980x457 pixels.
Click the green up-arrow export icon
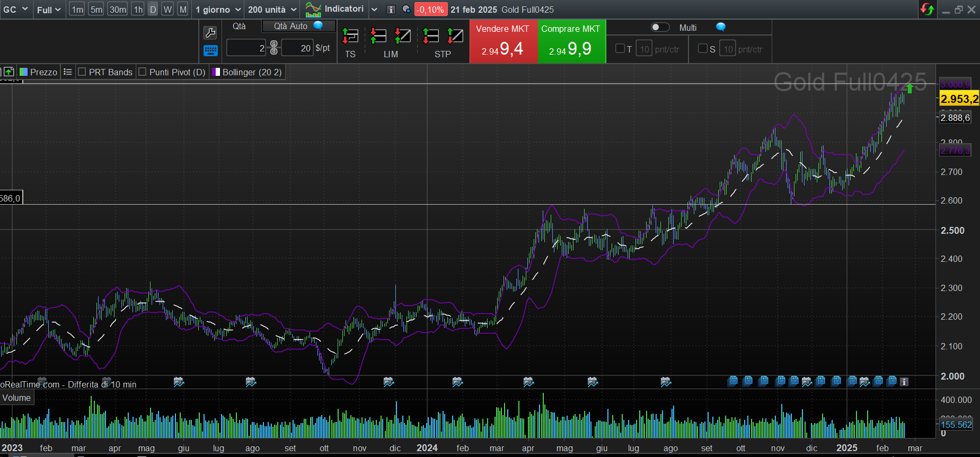[x=9, y=72]
